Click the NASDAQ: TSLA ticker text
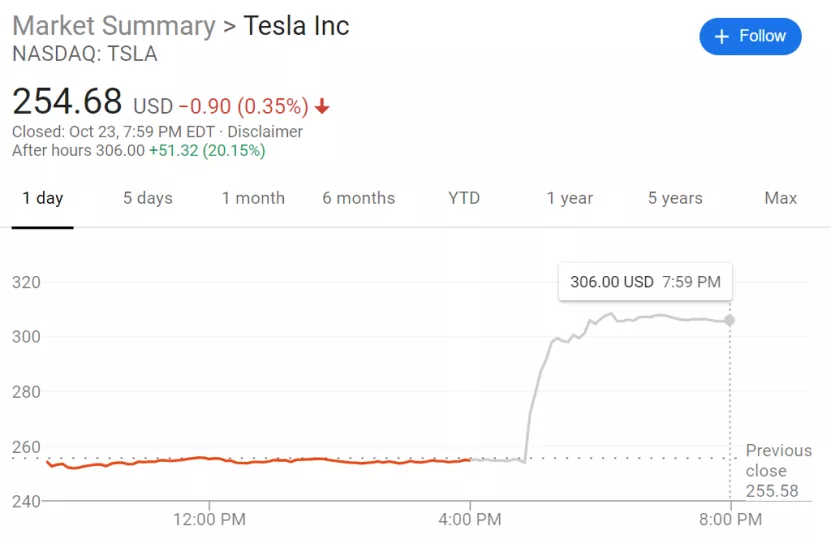 tap(84, 54)
